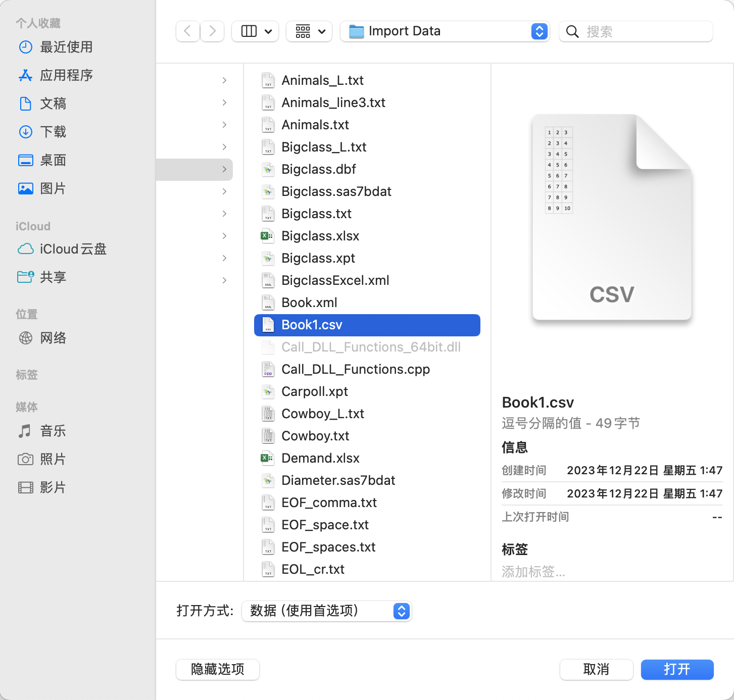The image size is (734, 700).
Task: Open iCloud云盘 in the sidebar
Action: (62, 249)
